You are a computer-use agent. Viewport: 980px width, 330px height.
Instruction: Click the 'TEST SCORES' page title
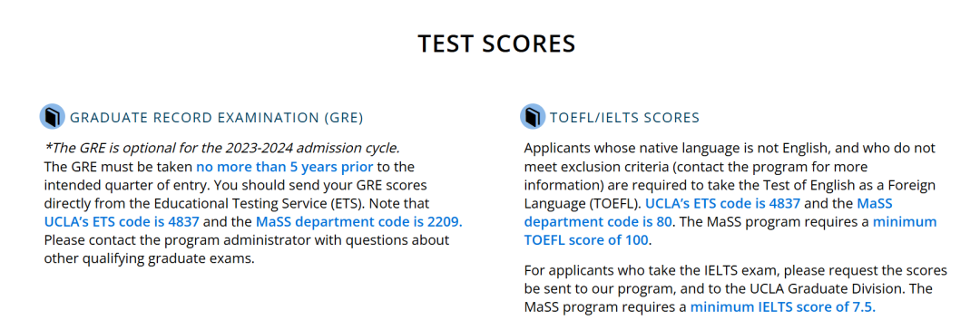coord(496,44)
